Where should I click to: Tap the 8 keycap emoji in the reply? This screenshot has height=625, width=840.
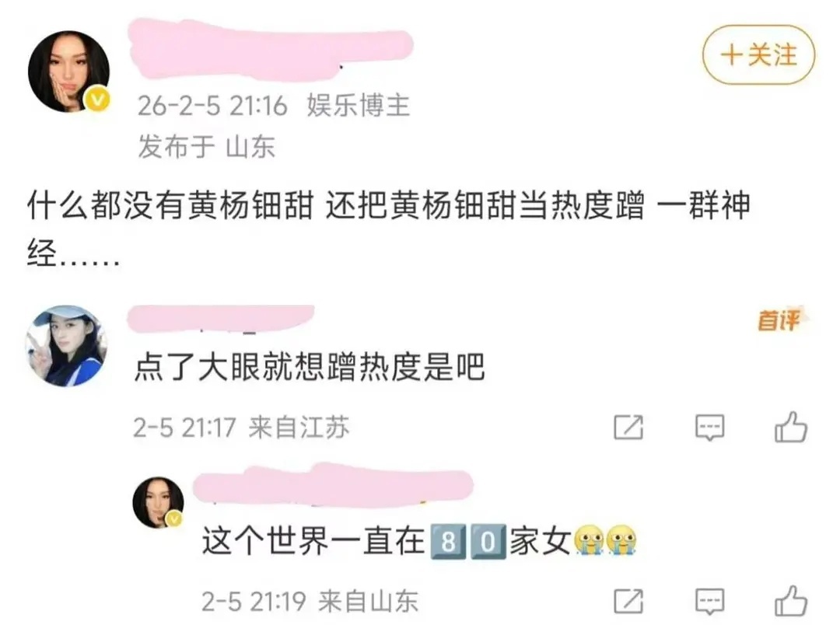pos(448,542)
